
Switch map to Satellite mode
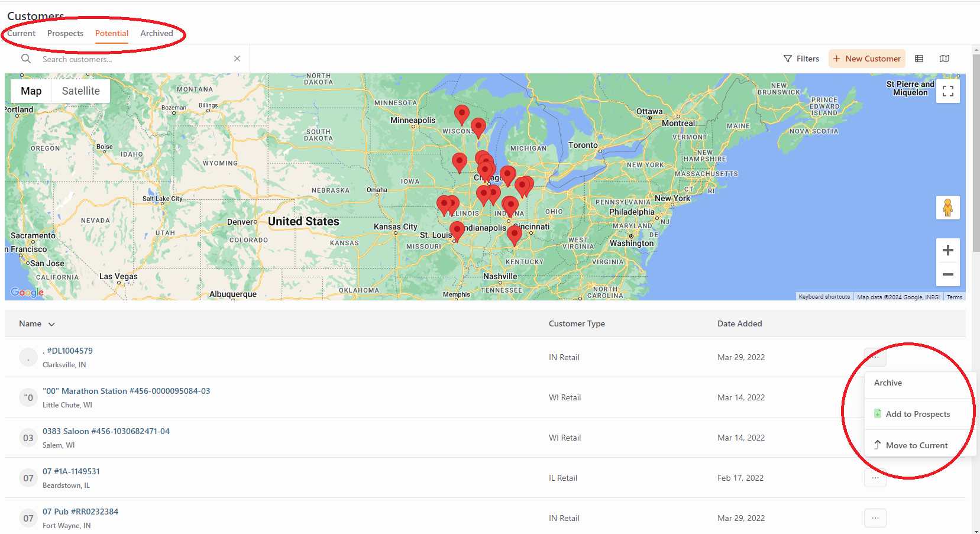click(81, 91)
